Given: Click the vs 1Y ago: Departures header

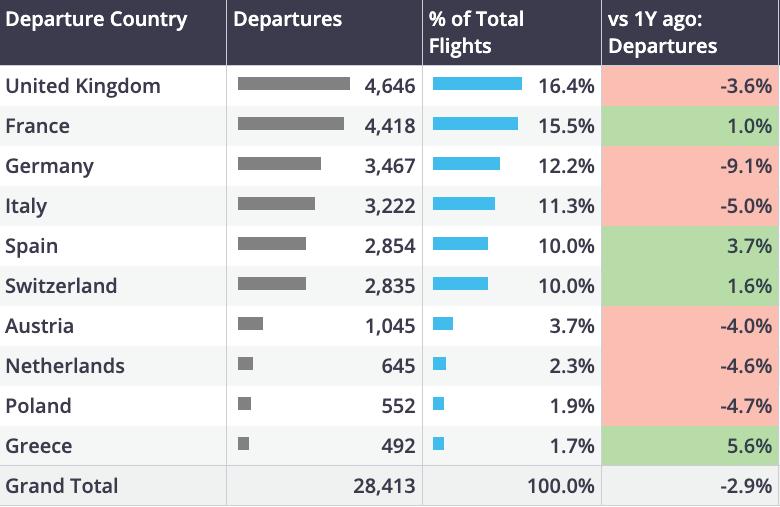Looking at the screenshot, I should click(663, 33).
